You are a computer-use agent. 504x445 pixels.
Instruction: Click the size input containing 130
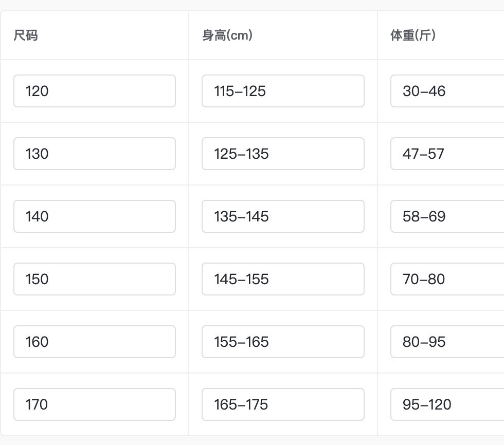click(94, 154)
